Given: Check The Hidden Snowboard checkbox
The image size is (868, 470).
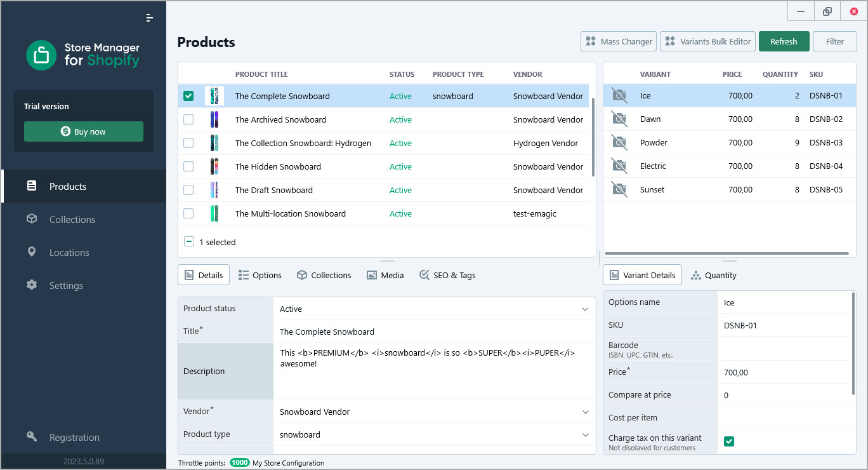Looking at the screenshot, I should (188, 166).
